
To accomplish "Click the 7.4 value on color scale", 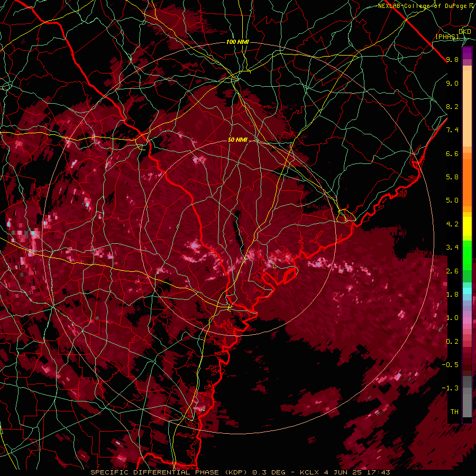I will (452, 130).
